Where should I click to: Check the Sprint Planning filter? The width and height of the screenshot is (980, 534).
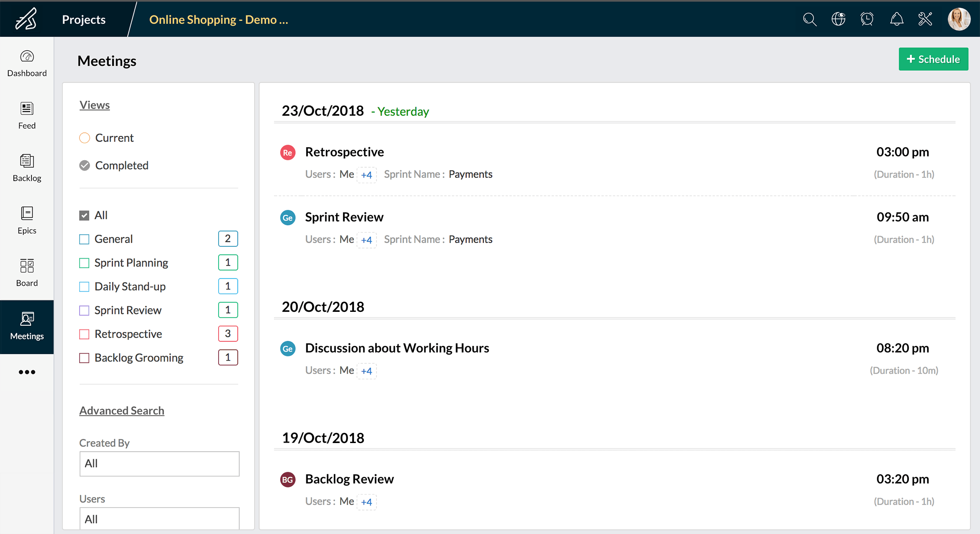coord(84,263)
